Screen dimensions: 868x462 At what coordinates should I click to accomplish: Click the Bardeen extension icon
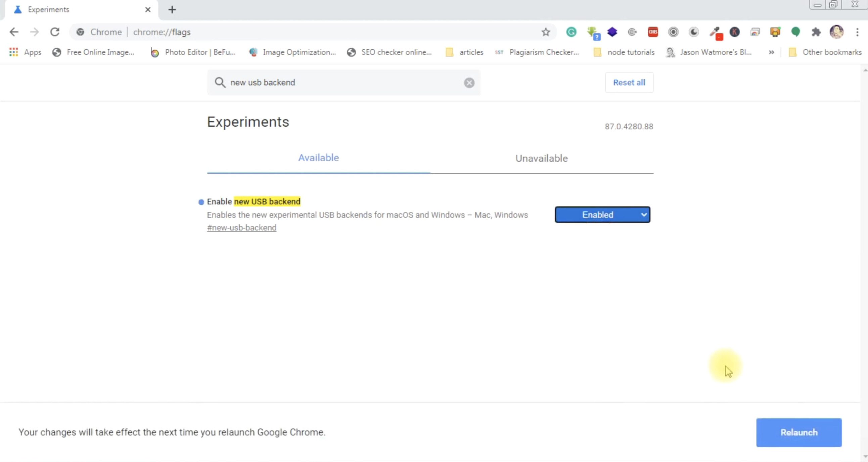pyautogui.click(x=612, y=32)
